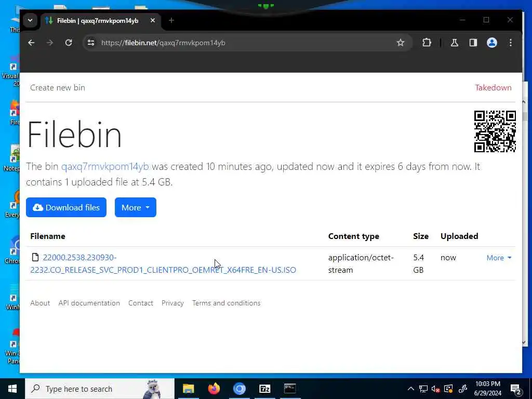Image resolution: width=532 pixels, height=399 pixels.
Task: Click the Filename column header
Action: pyautogui.click(x=48, y=236)
